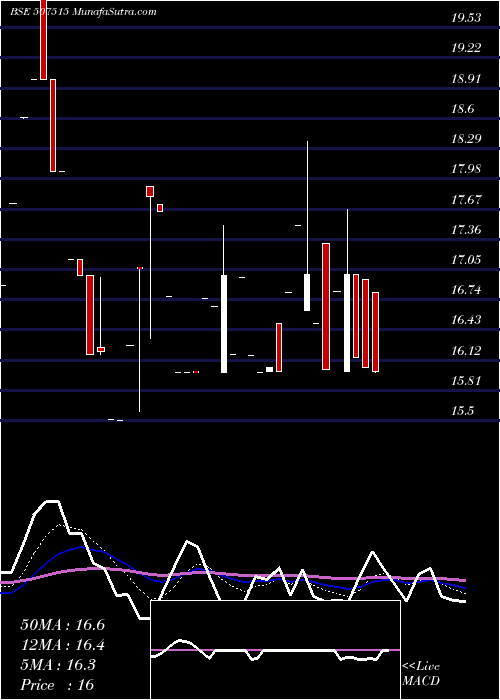Click the 16.12 price axis label
This screenshot has height=700, width=500.
(466, 351)
